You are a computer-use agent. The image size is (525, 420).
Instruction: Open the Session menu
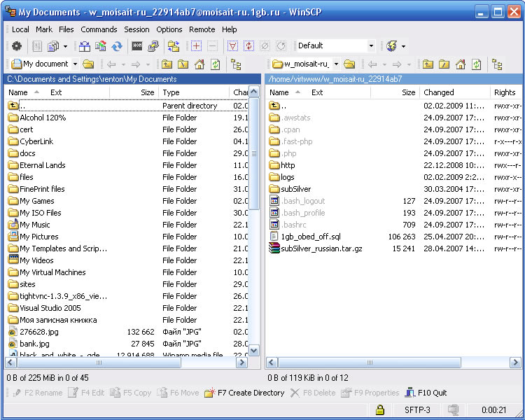point(136,29)
